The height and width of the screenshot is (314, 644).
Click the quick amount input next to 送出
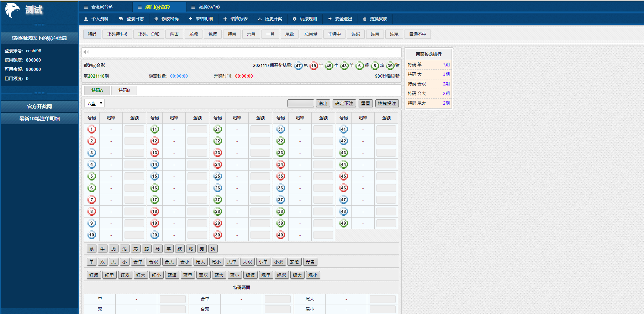(x=301, y=104)
